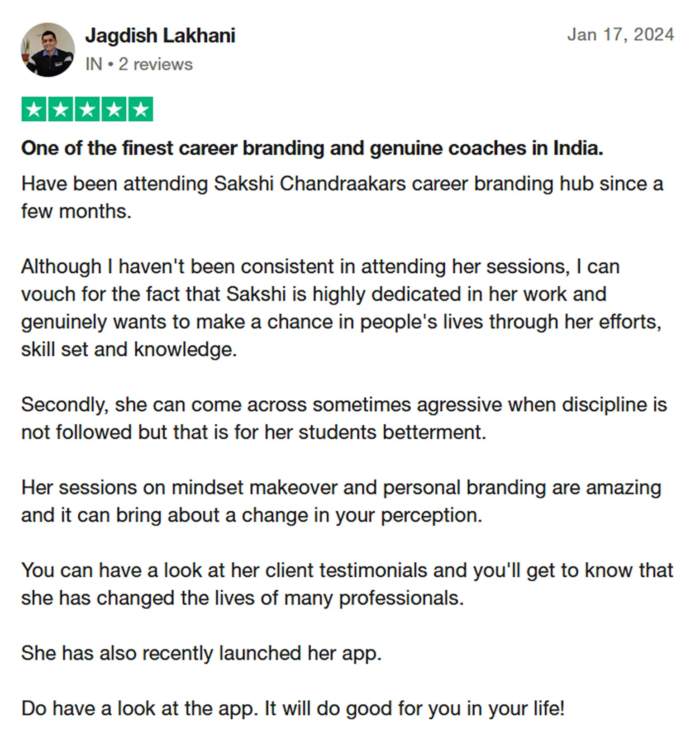Click the 'IN' country code label
700x731 pixels.
pos(94,65)
